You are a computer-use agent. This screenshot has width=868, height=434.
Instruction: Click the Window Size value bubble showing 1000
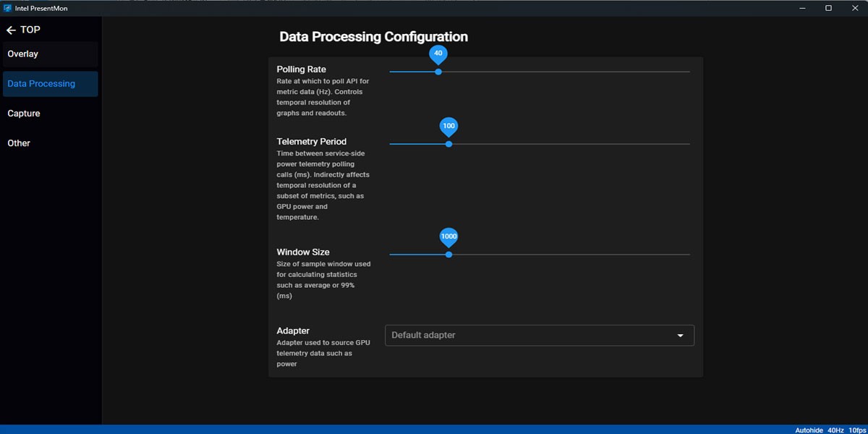coord(448,237)
